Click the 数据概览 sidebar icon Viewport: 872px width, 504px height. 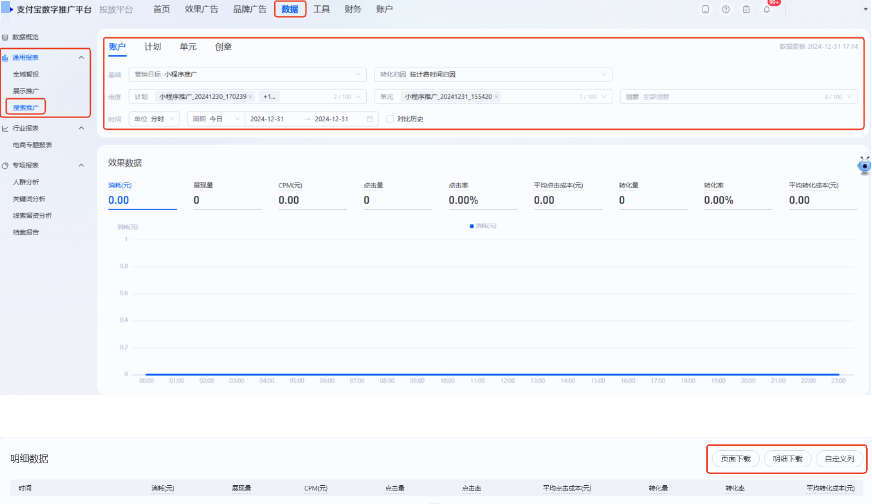pyautogui.click(x=5, y=37)
